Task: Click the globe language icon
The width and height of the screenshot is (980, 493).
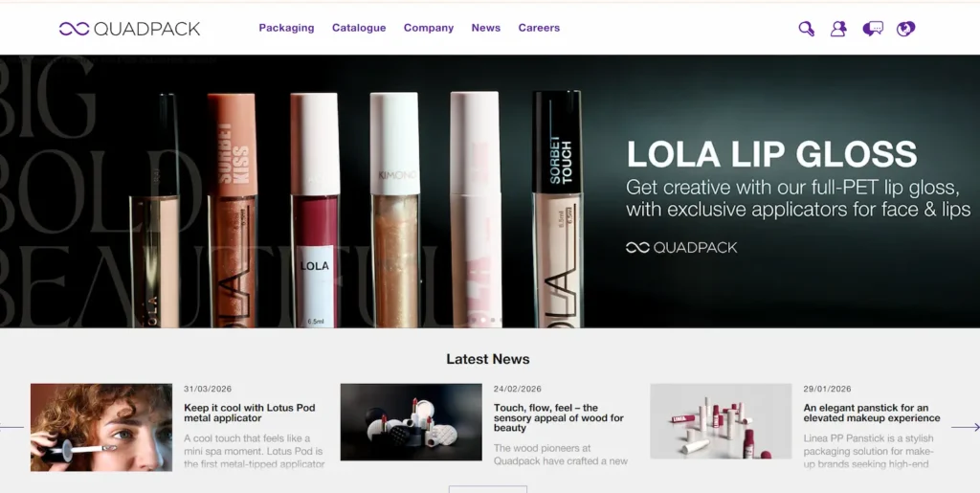Action: (905, 29)
